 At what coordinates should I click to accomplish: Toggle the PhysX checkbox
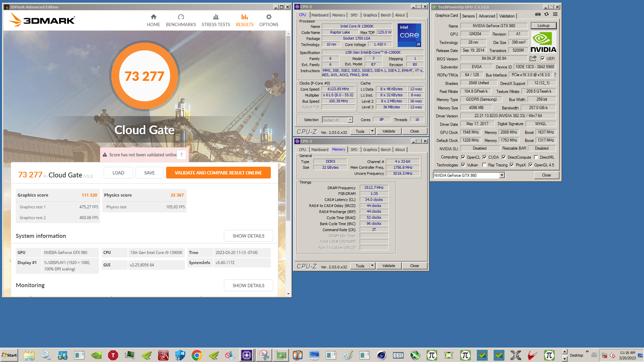coord(512,165)
